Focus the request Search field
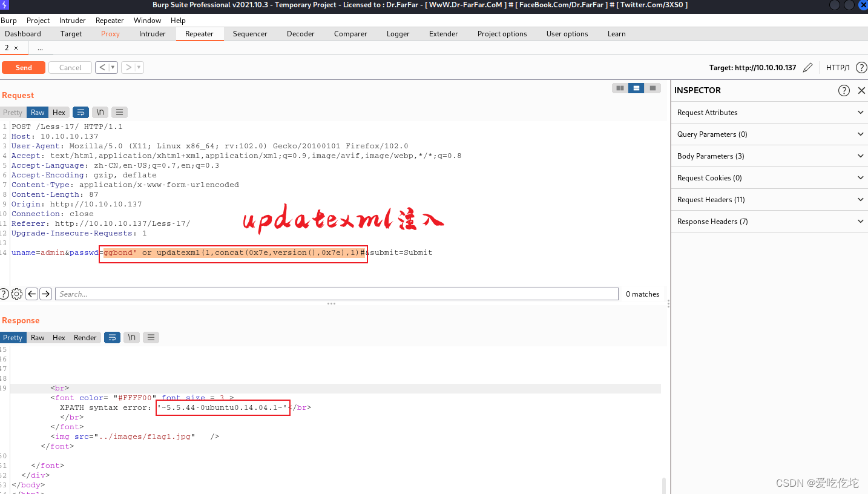The width and height of the screenshot is (868, 494). click(337, 294)
